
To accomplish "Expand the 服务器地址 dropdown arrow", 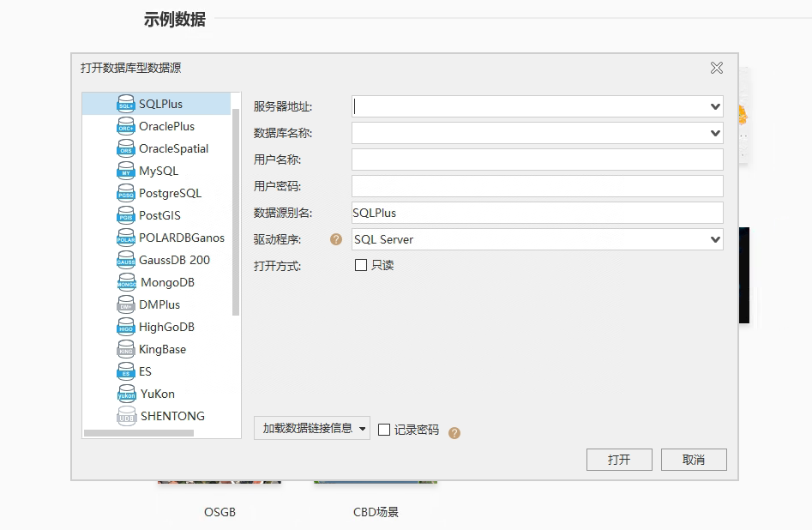I will click(x=715, y=106).
